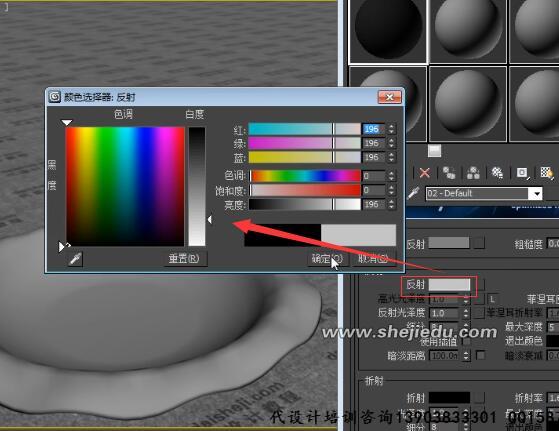Click the Make Unique three-spheres icon
559x431 pixels.
click(473, 173)
